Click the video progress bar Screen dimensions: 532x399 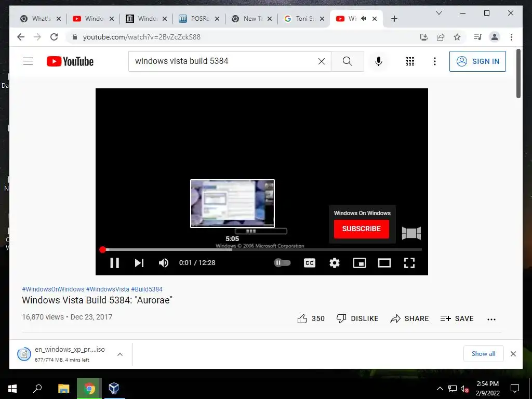[262, 250]
